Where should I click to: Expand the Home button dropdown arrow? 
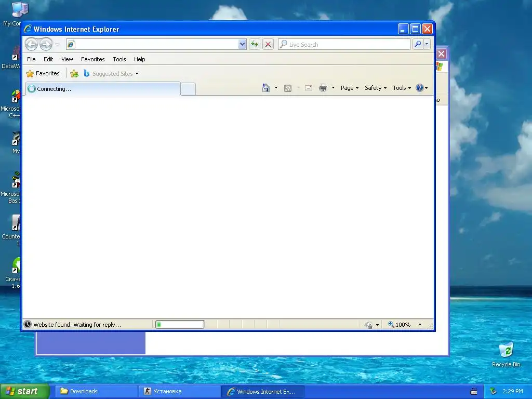coord(276,88)
